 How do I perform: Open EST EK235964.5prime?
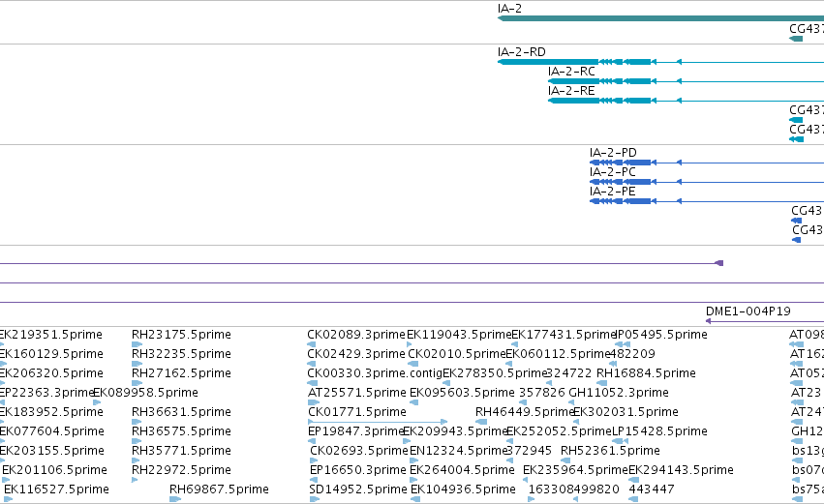click(x=575, y=470)
